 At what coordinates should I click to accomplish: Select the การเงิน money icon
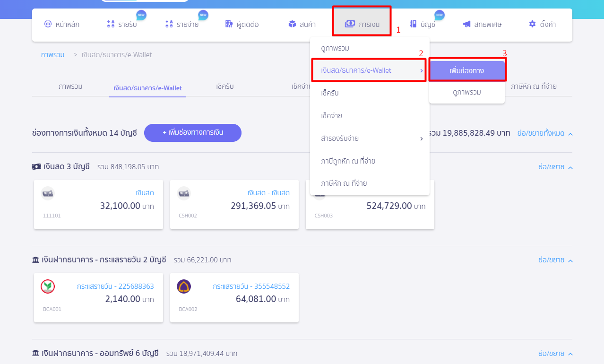coord(350,24)
